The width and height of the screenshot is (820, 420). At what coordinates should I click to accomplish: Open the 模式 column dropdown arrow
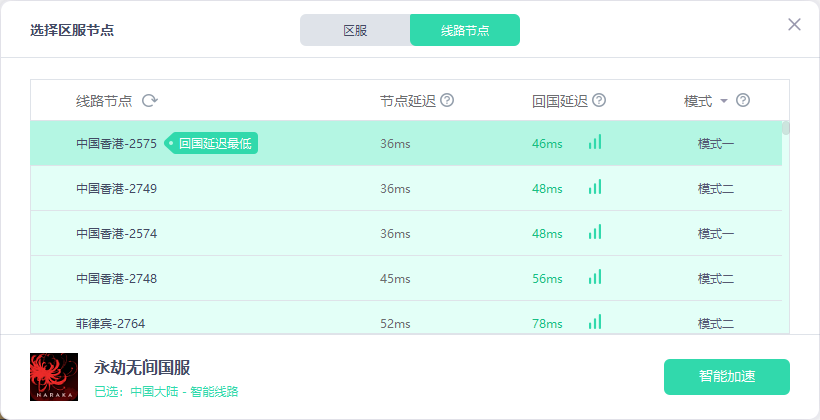(724, 101)
